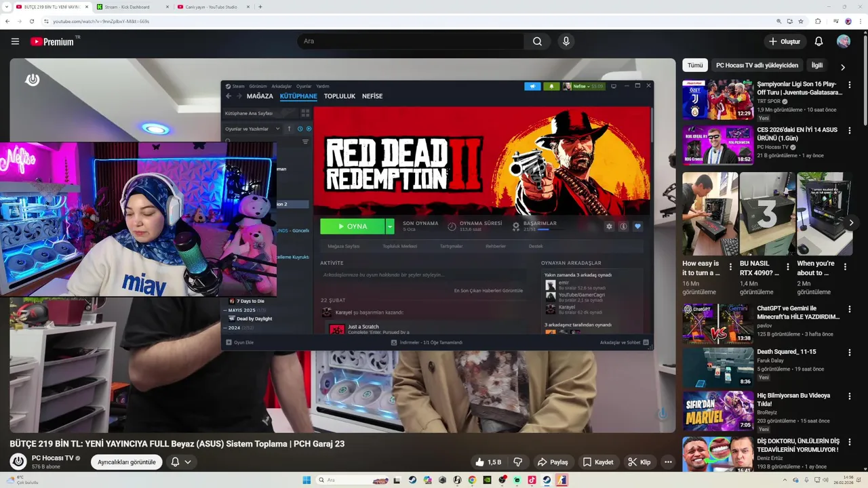Create a clip with Klip button

point(639,462)
